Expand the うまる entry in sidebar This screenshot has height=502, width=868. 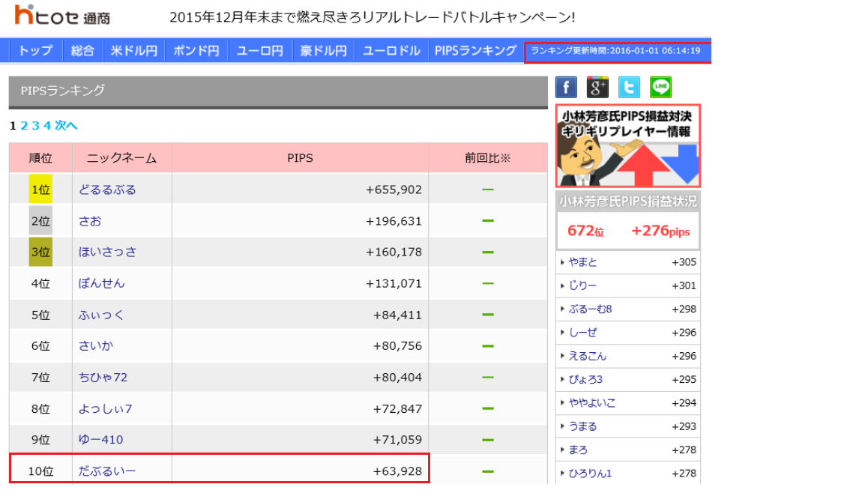point(582,426)
